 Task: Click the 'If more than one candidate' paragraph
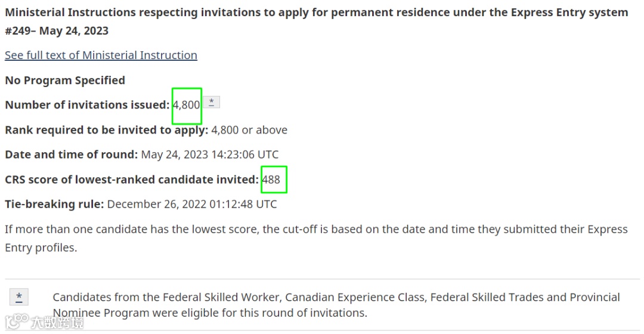[x=316, y=239]
